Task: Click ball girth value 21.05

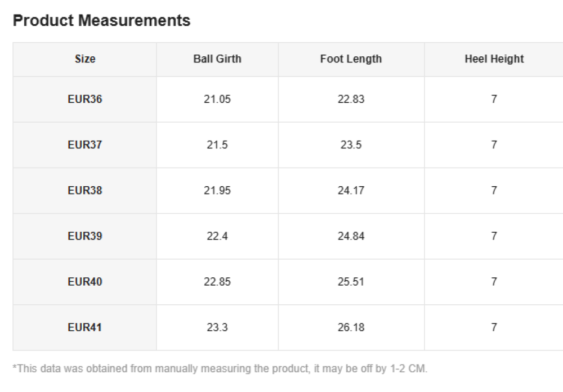Action: [x=217, y=100]
